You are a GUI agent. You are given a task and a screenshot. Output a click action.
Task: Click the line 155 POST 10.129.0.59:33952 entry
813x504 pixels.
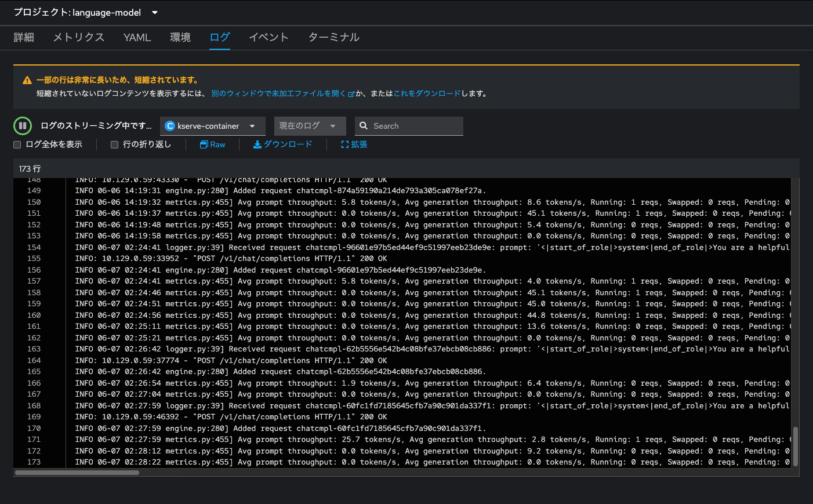[231, 259]
